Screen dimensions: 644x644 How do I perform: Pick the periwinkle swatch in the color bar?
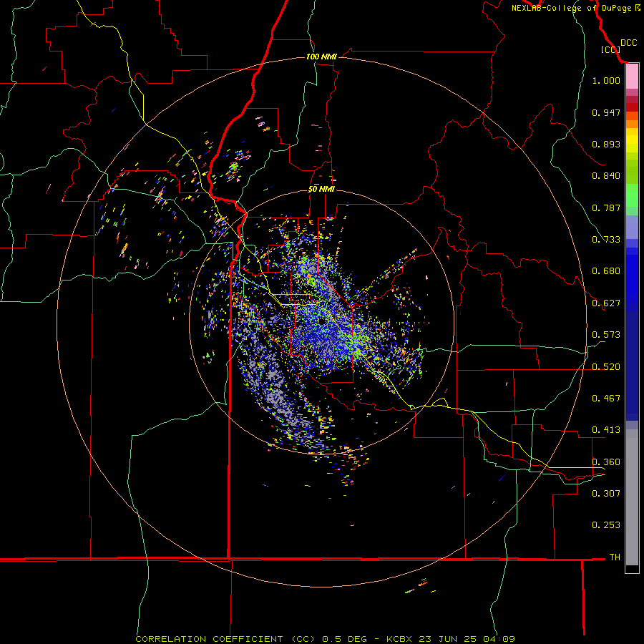point(632,227)
